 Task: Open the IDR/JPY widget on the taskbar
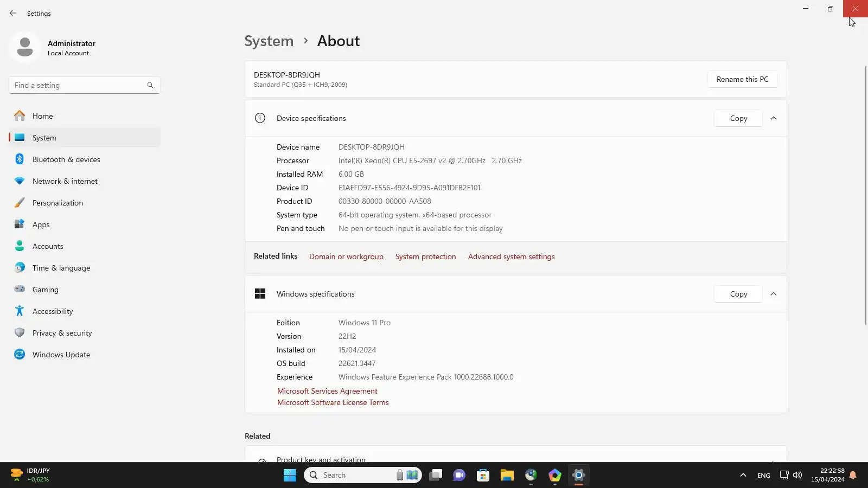pyautogui.click(x=30, y=475)
